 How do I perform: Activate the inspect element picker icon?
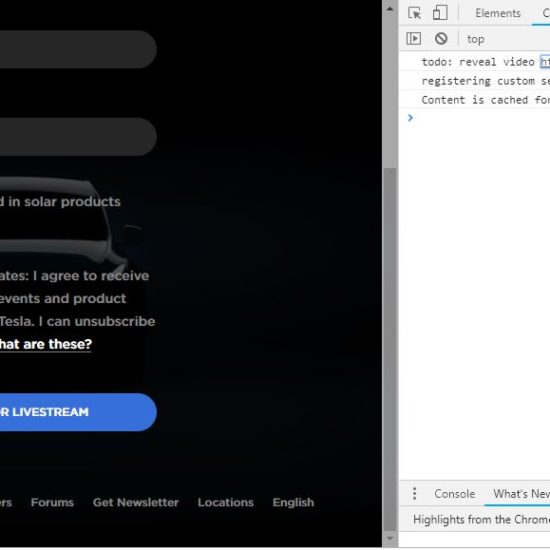(414, 13)
